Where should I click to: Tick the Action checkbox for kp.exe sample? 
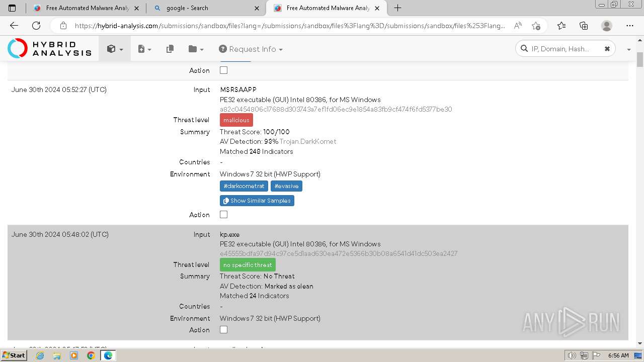[x=224, y=330]
